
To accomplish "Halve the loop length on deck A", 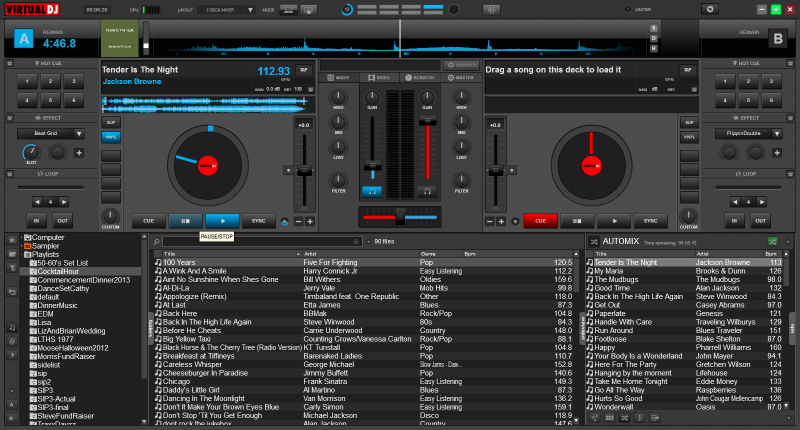I will click(x=37, y=202).
